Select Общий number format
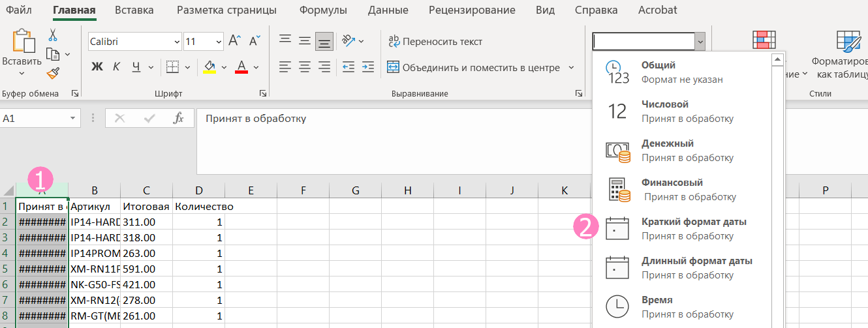The width and height of the screenshot is (868, 328). 681,72
